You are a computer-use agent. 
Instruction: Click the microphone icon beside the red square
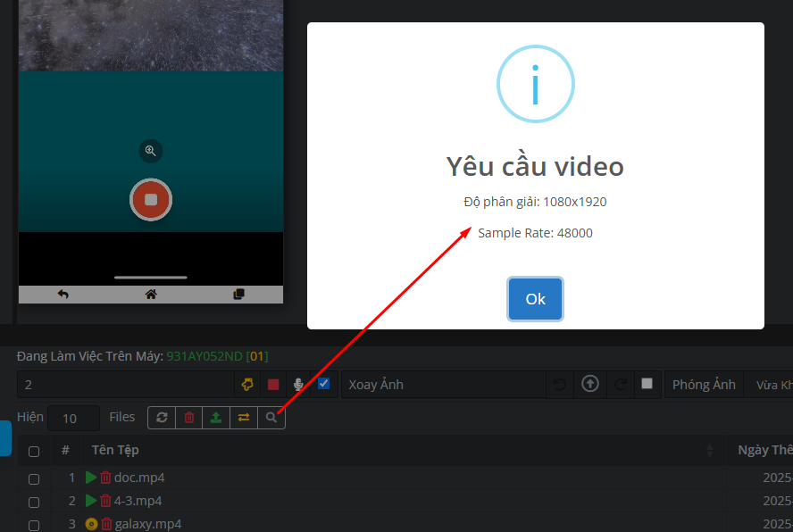298,385
